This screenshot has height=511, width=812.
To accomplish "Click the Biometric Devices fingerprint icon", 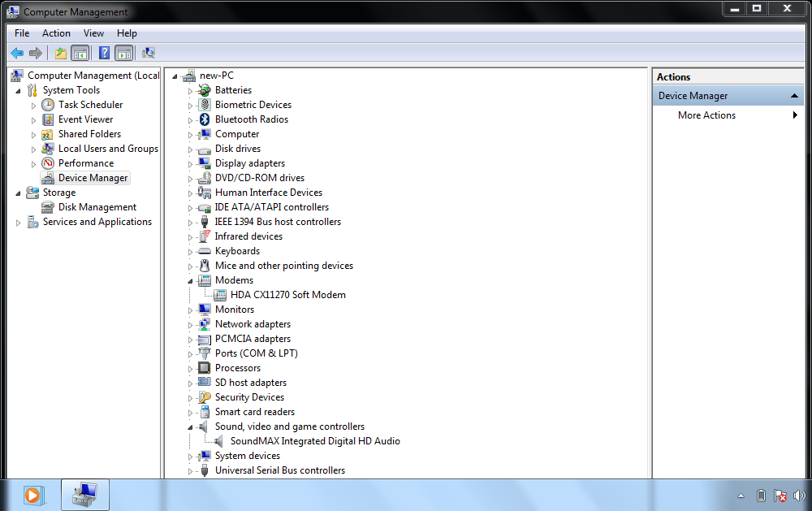I will pyautogui.click(x=205, y=105).
